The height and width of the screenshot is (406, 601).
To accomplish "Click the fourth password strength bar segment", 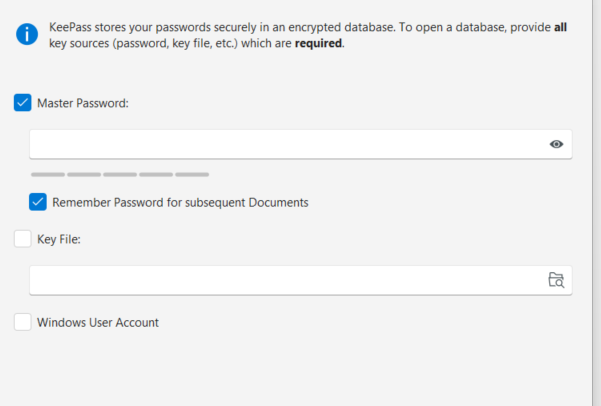I will pos(156,174).
